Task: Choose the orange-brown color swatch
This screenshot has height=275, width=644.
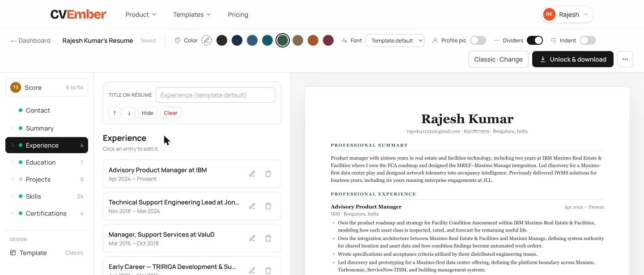Action: point(313,40)
